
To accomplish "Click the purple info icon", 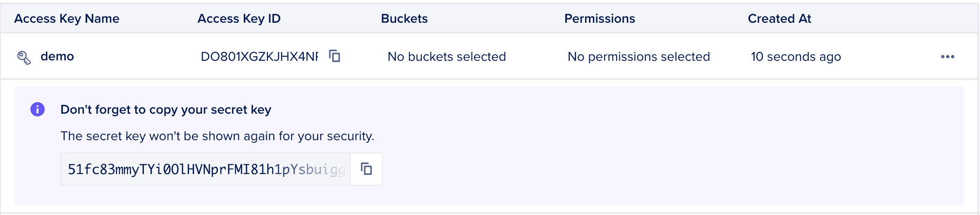I will pos(38,109).
